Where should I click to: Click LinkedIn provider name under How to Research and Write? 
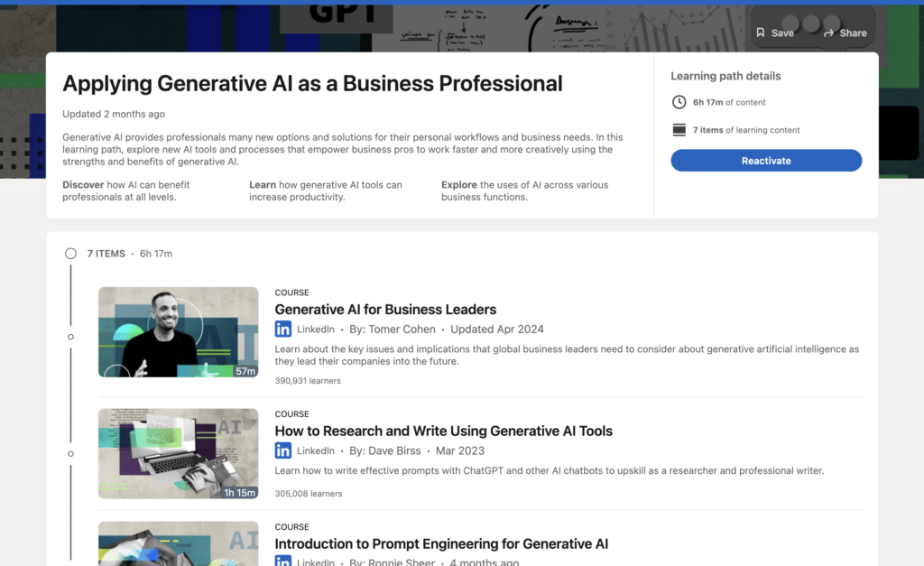[315, 450]
